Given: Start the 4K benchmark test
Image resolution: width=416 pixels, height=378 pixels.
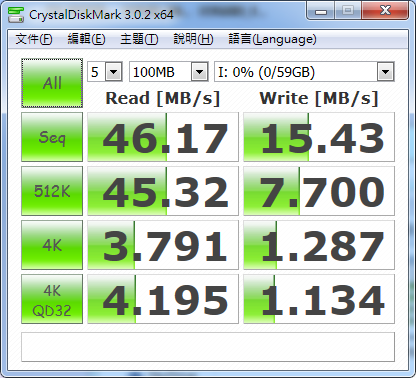Looking at the screenshot, I should pos(52,245).
